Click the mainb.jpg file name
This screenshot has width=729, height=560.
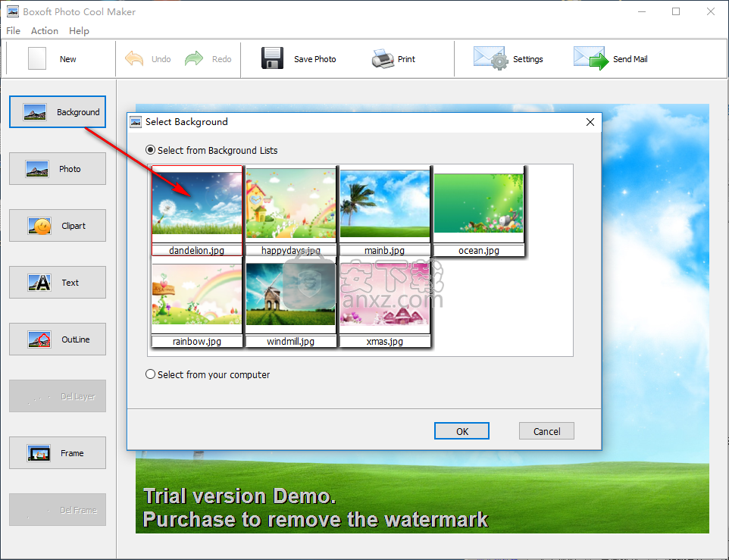pos(384,251)
